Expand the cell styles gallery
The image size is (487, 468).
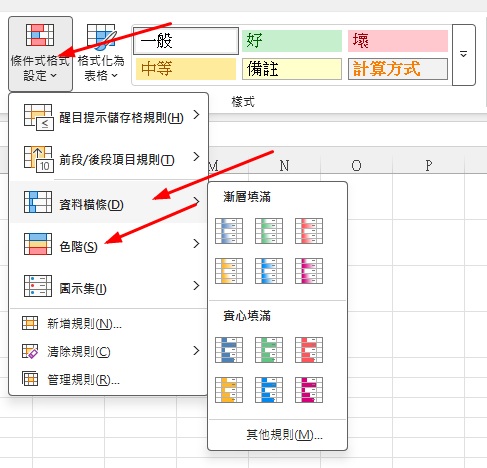click(463, 55)
